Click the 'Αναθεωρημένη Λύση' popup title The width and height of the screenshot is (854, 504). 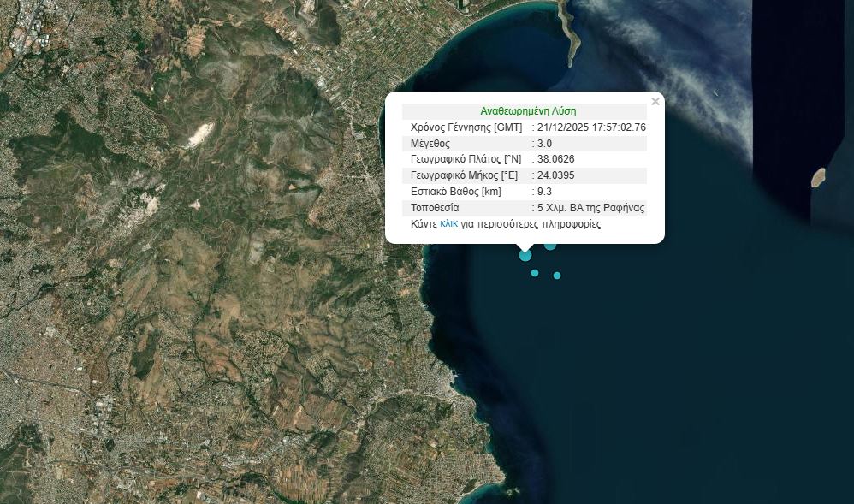[528, 111]
